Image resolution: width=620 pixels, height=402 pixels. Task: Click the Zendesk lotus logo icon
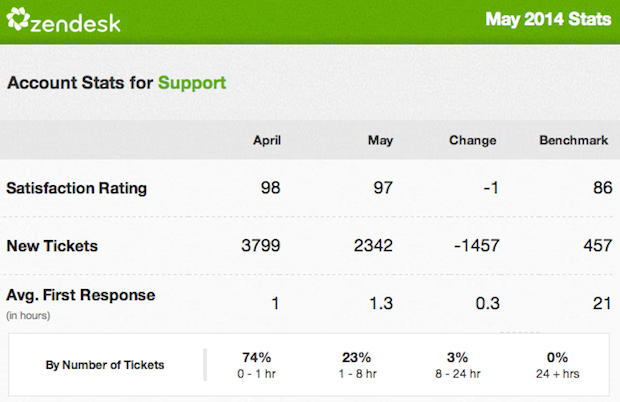[18, 19]
